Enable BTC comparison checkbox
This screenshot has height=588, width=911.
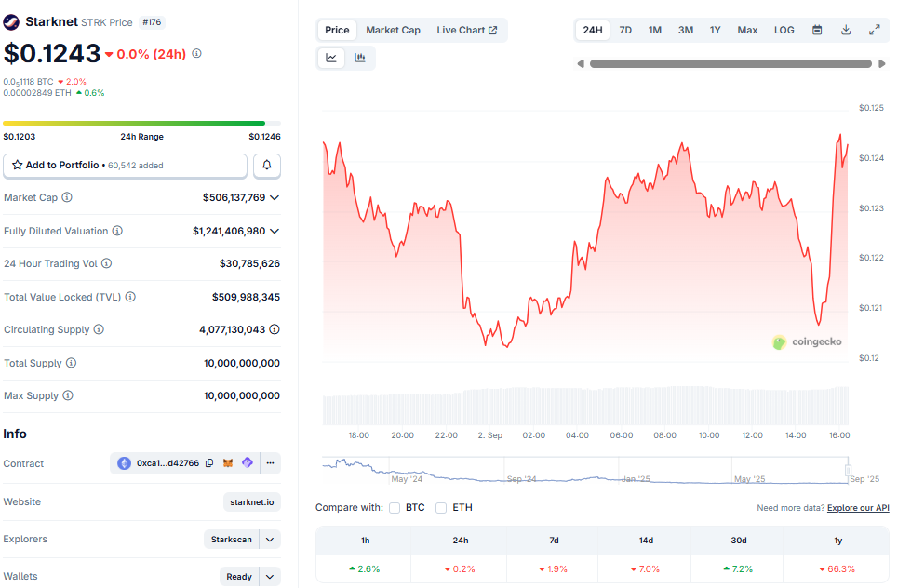395,508
